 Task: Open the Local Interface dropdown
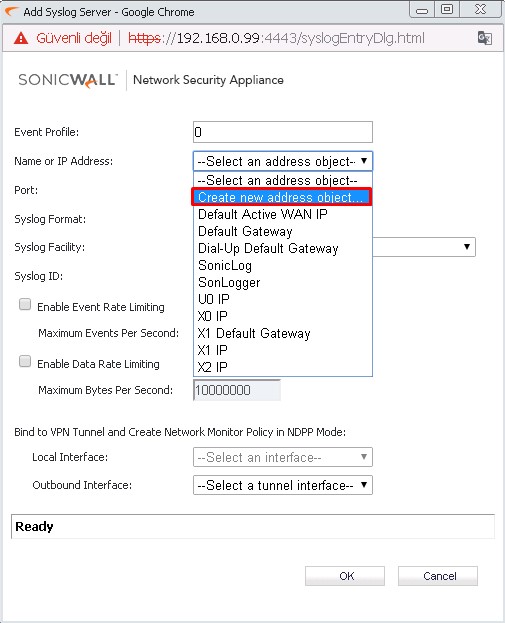coord(282,457)
